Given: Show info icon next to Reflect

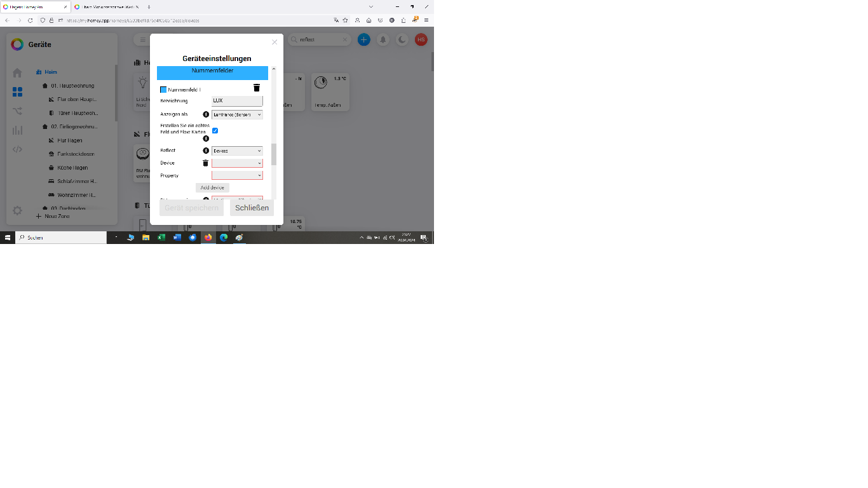Looking at the screenshot, I should point(206,151).
